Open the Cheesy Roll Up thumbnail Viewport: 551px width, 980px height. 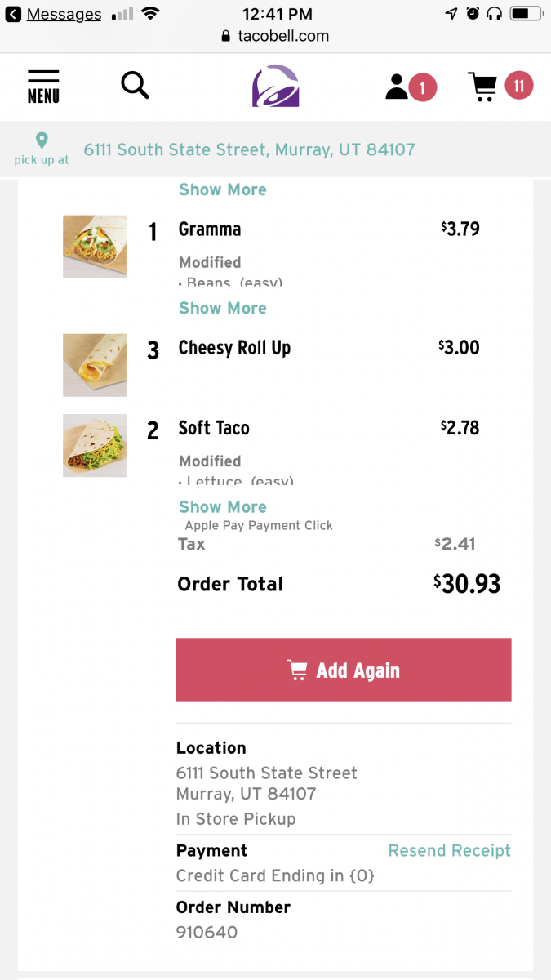coord(95,365)
